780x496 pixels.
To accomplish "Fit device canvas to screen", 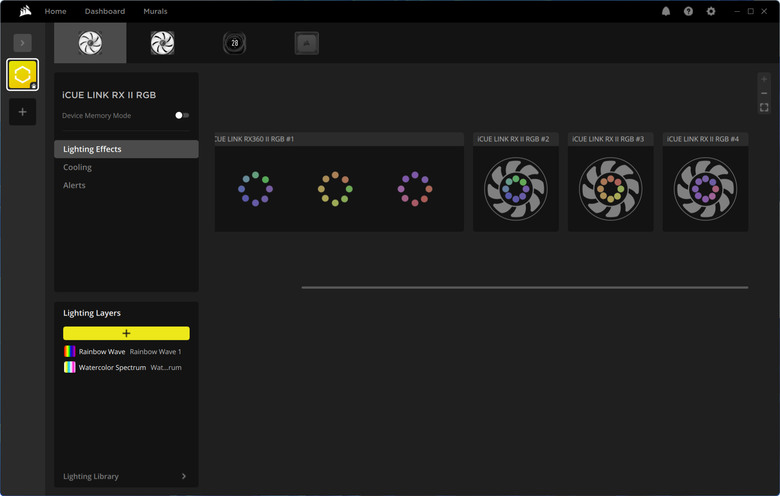I will coord(764,107).
